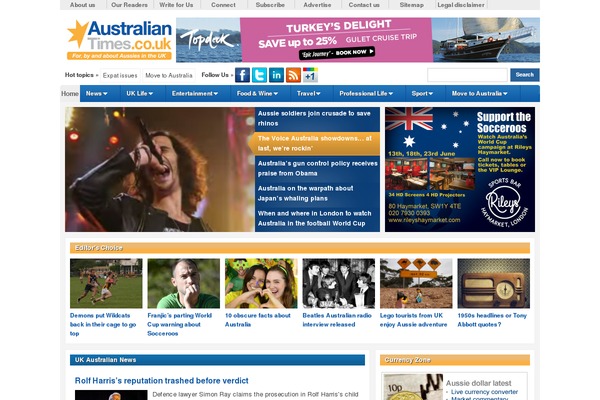Viewport: 600px width, 400px height.
Task: Open football World Cup in London headline
Action: [317, 218]
